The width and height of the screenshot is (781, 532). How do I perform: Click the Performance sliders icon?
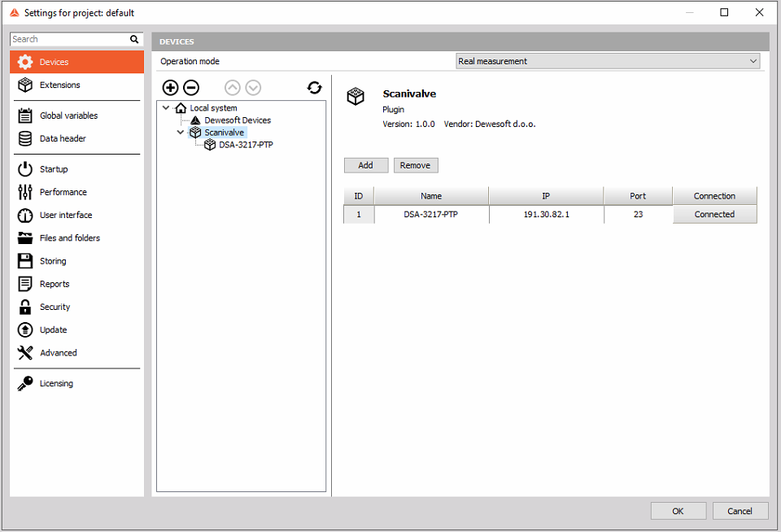(x=25, y=192)
